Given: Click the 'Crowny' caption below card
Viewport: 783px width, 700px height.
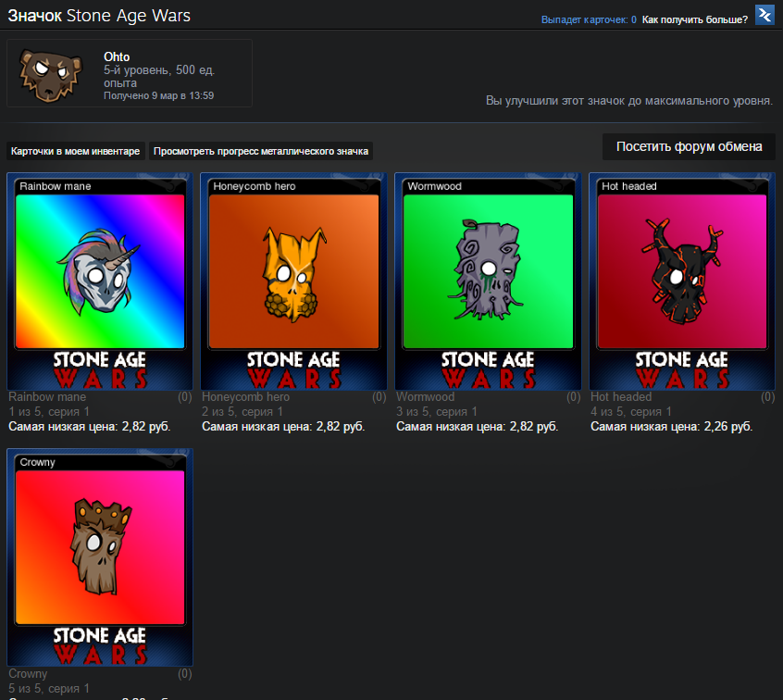Looking at the screenshot, I should tap(28, 673).
